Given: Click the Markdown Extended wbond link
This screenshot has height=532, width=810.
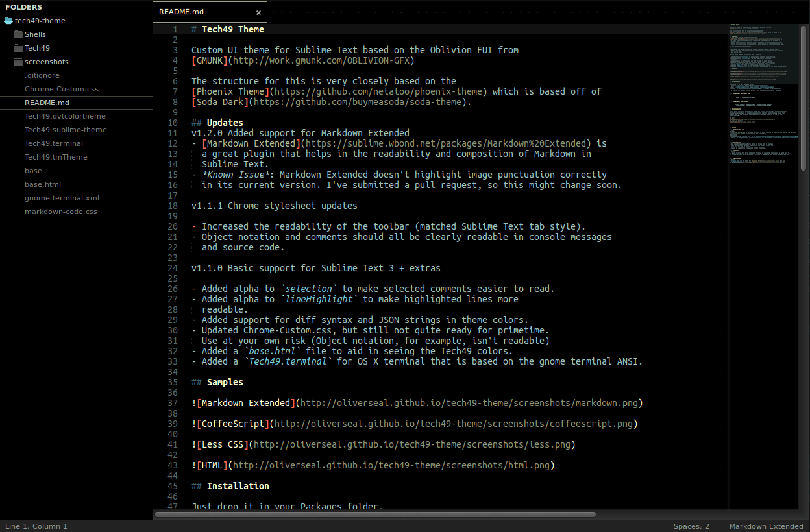Looking at the screenshot, I should 446,143.
